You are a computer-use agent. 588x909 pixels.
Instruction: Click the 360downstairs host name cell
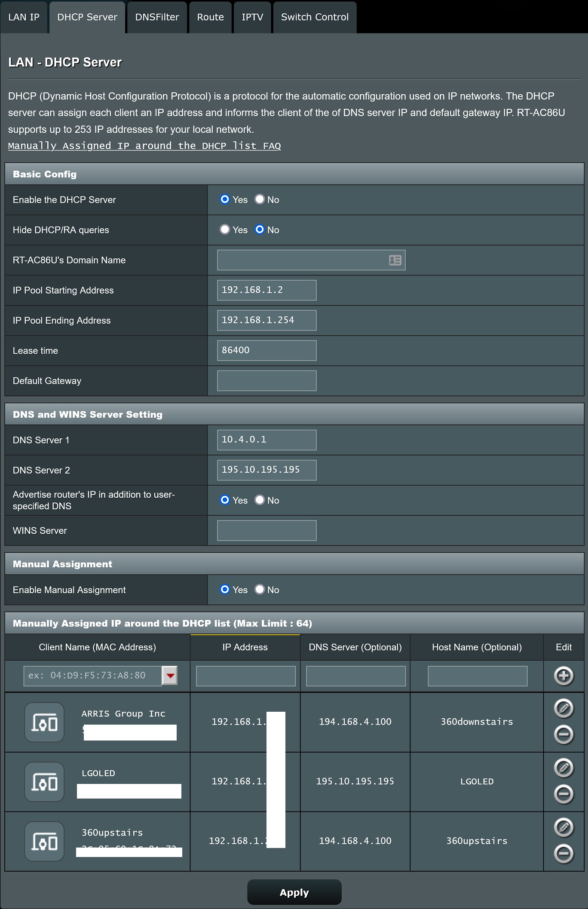click(477, 722)
